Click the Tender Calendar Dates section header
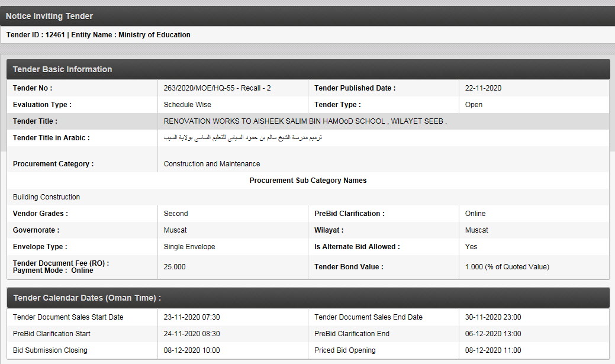 tap(87, 298)
